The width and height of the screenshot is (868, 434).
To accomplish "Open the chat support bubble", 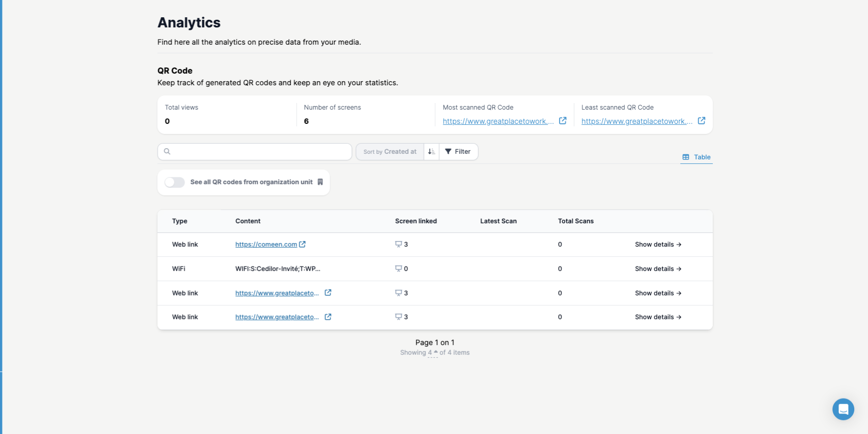I will (843, 409).
